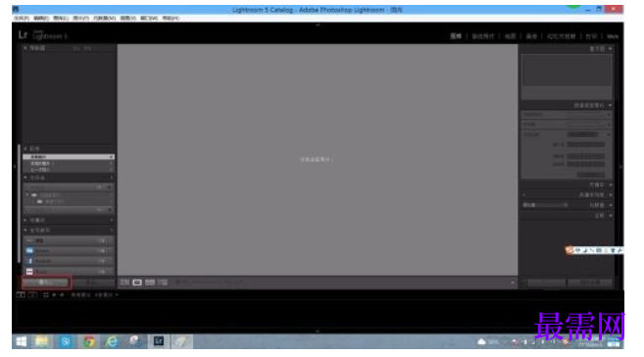This screenshot has width=644, height=357.
Task: Click the folder icon in Folders panel
Action: pos(34,195)
